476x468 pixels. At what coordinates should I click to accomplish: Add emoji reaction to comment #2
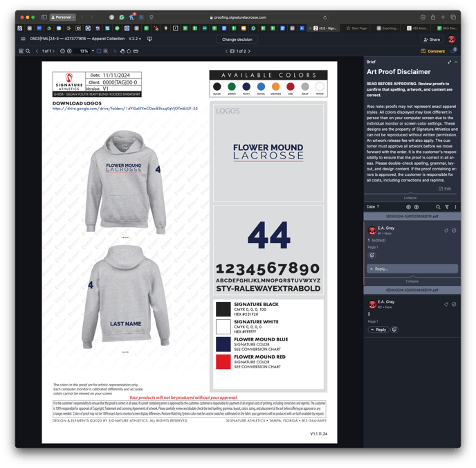(394, 330)
